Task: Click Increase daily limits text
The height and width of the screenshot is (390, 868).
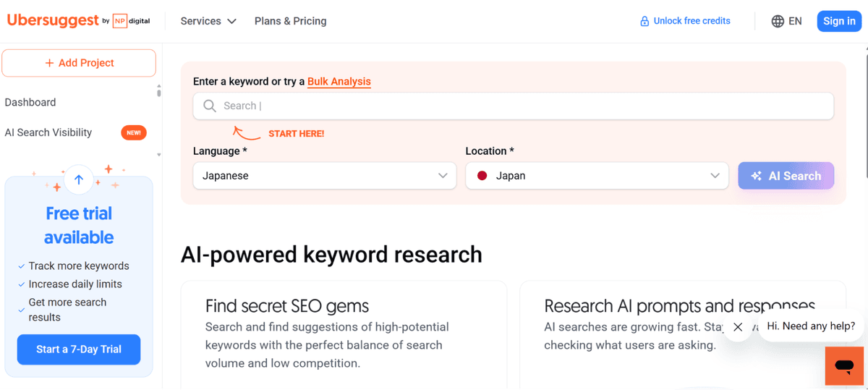Action: (75, 284)
